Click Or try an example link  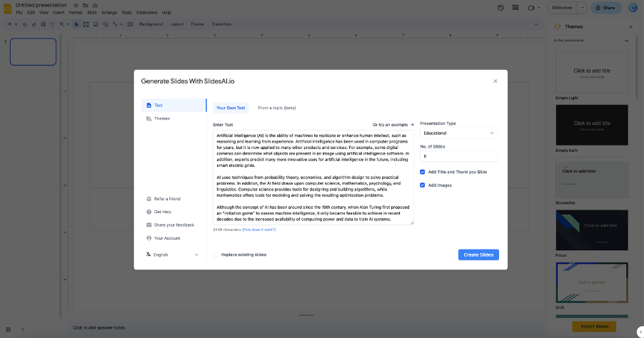click(393, 125)
